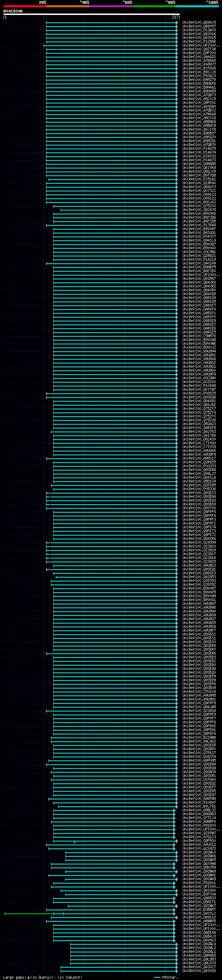Image resolution: width=222 pixels, height=980 pixels.
Task: Select the UniRef100_B3TM26 label
Action: pyautogui.click(x=199, y=68)
